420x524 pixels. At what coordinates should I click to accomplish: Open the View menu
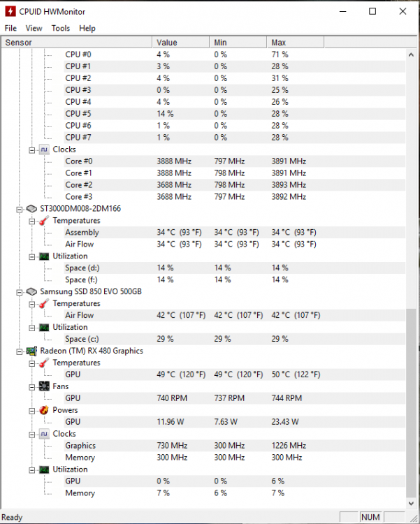pyautogui.click(x=34, y=29)
